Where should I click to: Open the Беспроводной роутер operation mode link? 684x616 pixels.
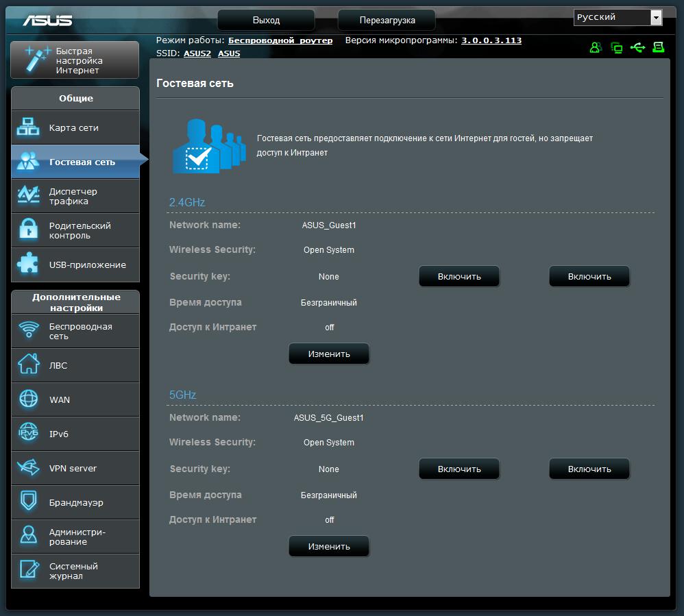click(x=280, y=40)
